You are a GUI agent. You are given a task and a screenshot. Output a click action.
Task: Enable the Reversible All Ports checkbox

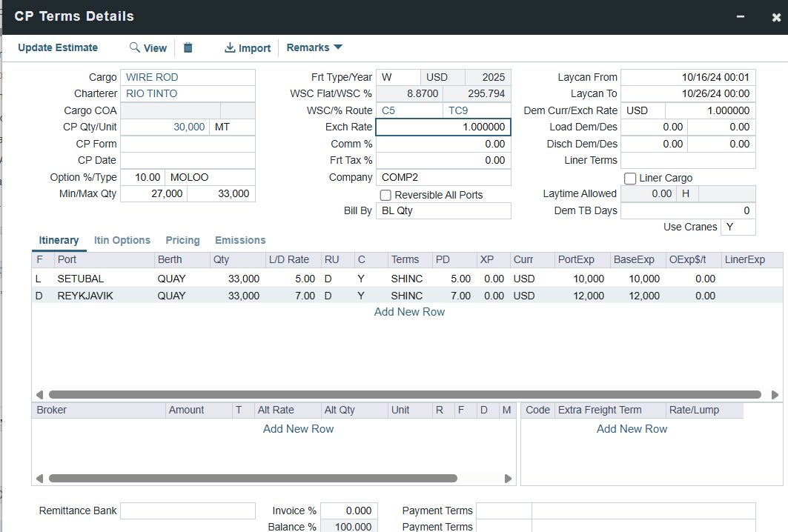pyautogui.click(x=385, y=195)
